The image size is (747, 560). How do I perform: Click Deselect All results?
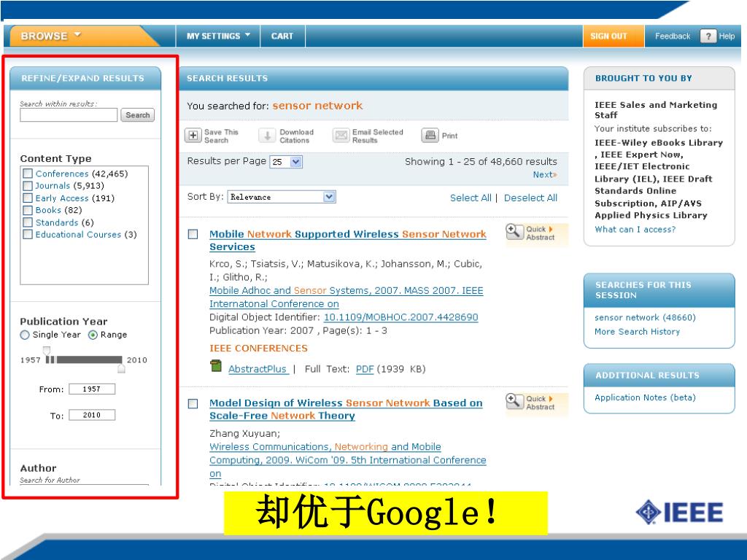[530, 198]
